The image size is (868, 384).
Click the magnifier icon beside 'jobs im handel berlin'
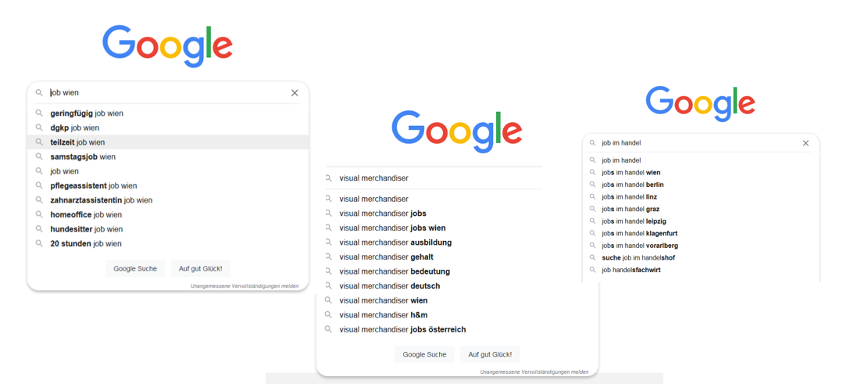pos(593,185)
